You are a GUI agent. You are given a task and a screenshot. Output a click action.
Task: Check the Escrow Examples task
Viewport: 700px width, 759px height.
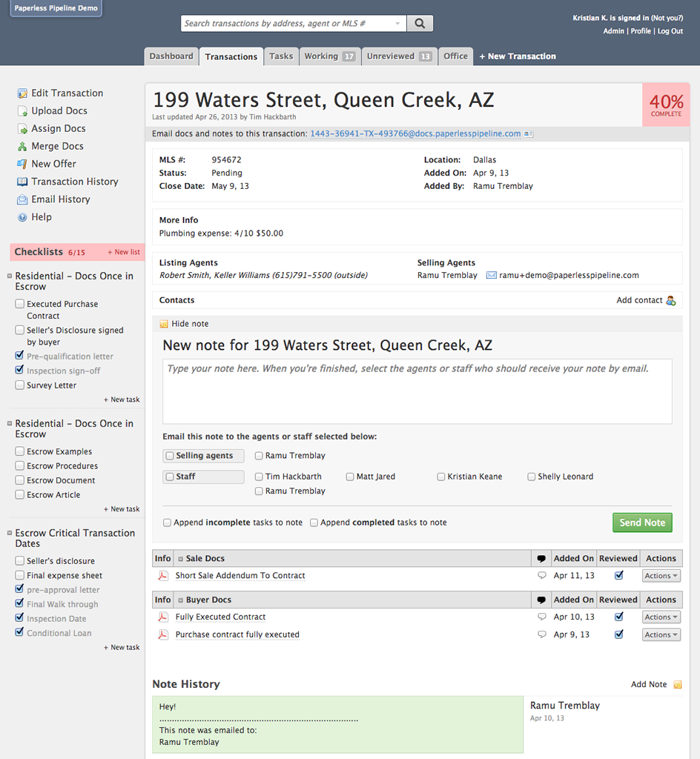point(19,451)
